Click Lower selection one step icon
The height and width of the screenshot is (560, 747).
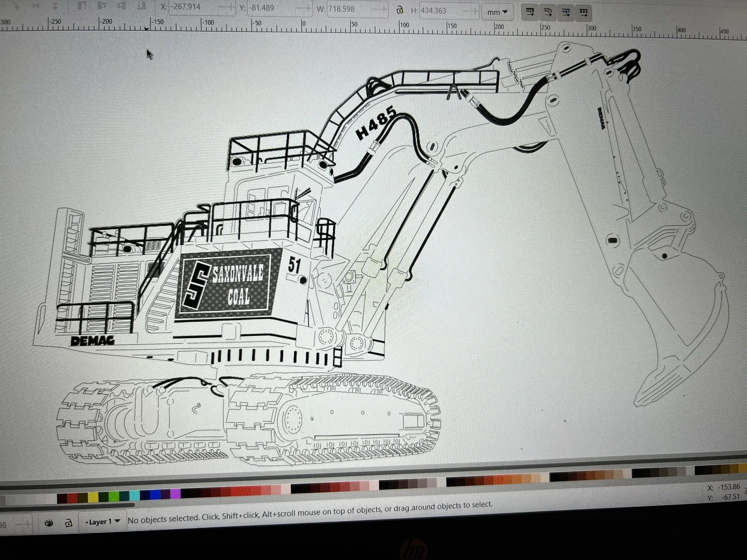tap(121, 5)
